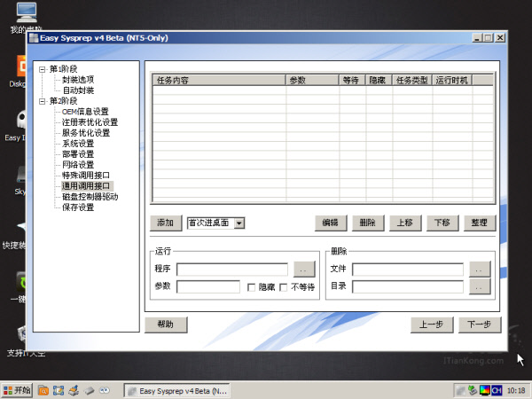
Task: Select 特殊调用接口 in the tree
Action: [x=86, y=176]
